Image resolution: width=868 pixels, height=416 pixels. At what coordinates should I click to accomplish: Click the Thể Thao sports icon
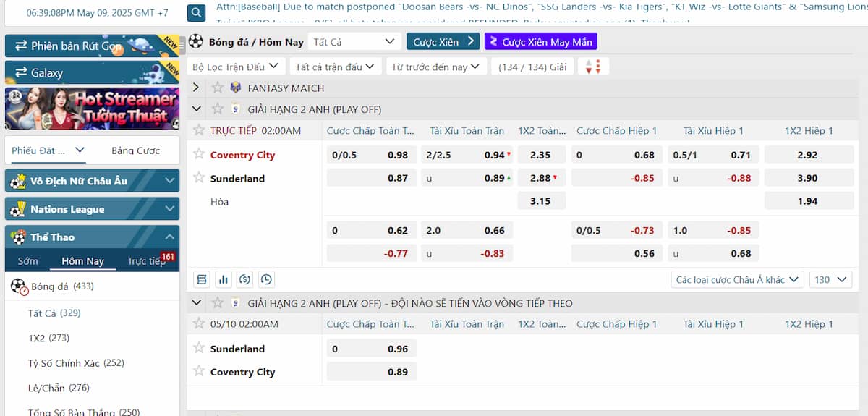pos(17,237)
